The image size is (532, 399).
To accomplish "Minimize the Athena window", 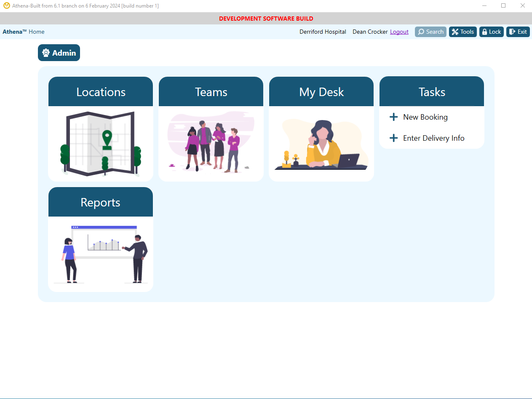I will (484, 6).
